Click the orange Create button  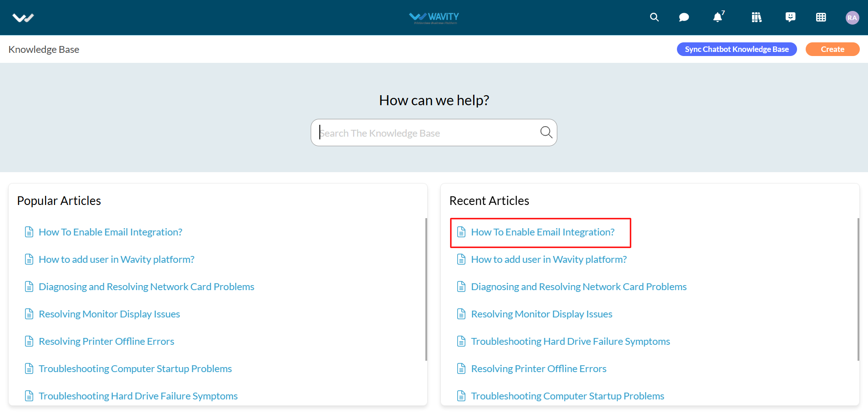click(x=833, y=49)
